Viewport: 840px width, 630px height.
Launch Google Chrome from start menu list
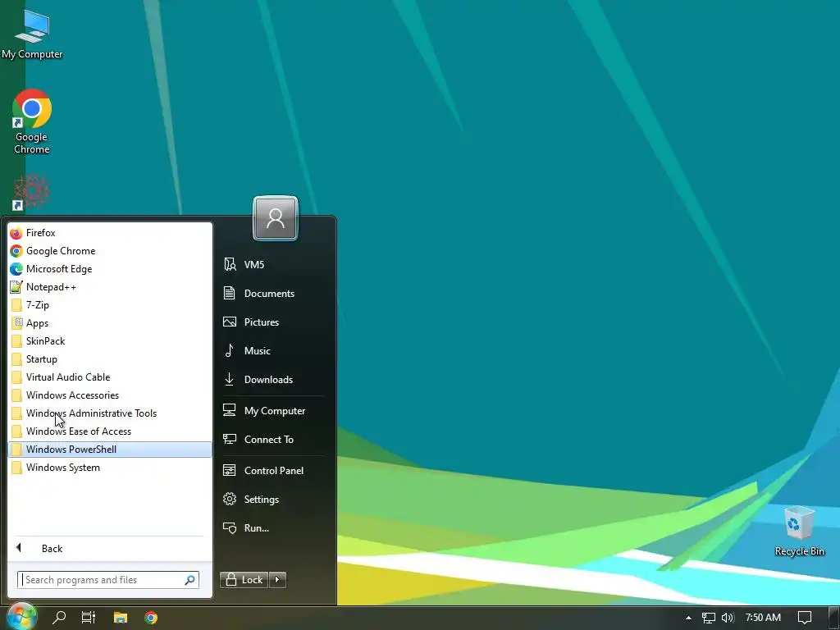coord(110,251)
